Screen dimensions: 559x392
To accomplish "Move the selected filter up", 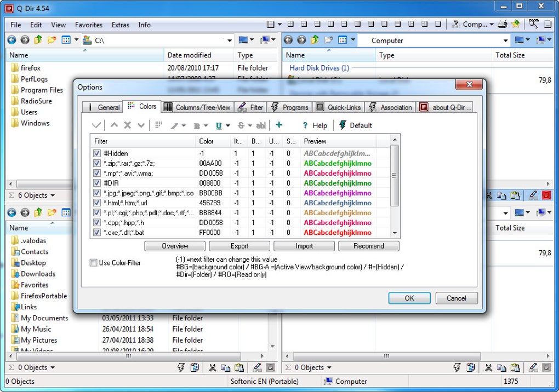I will 114,125.
